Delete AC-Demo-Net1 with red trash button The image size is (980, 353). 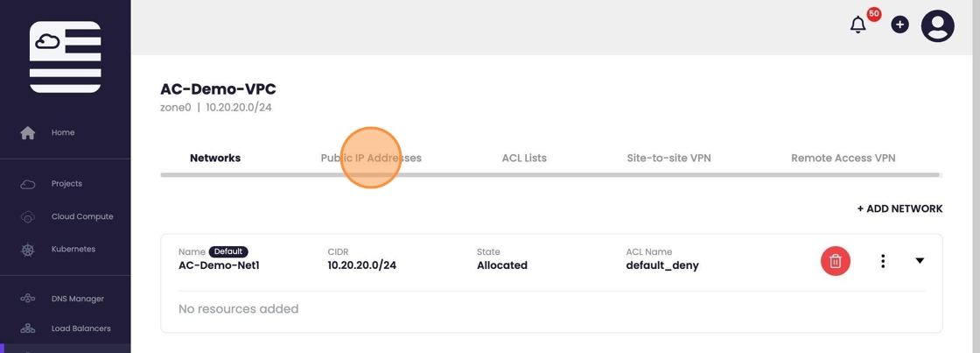(x=835, y=261)
